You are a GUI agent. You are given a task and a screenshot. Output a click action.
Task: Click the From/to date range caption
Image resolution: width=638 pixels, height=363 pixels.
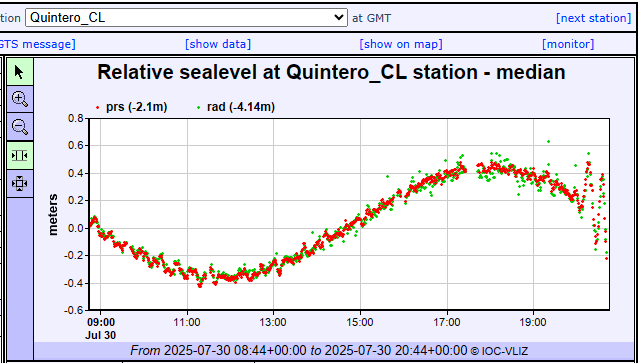[x=299, y=350]
